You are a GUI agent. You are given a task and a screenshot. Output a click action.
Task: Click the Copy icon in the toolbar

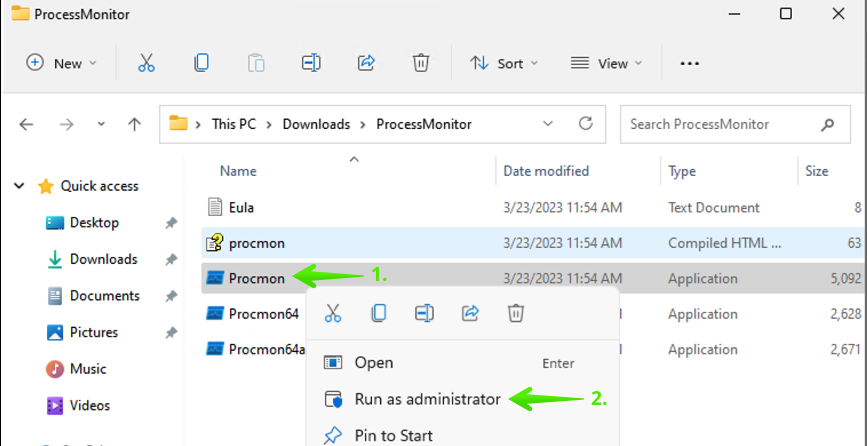point(201,63)
